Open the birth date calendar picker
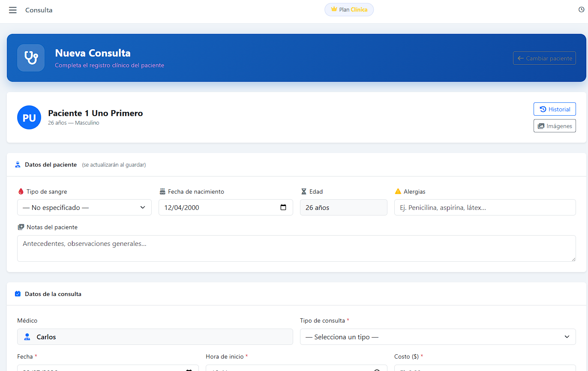 (283, 207)
